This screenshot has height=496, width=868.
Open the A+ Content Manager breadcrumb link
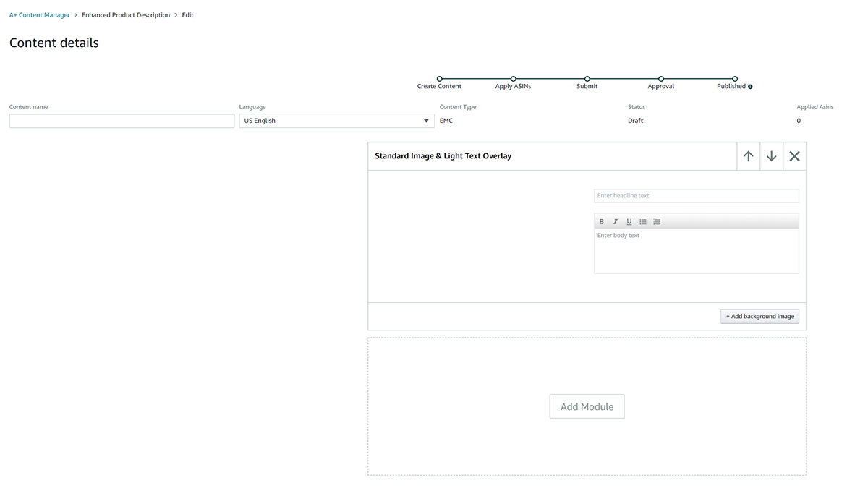pyautogui.click(x=40, y=15)
